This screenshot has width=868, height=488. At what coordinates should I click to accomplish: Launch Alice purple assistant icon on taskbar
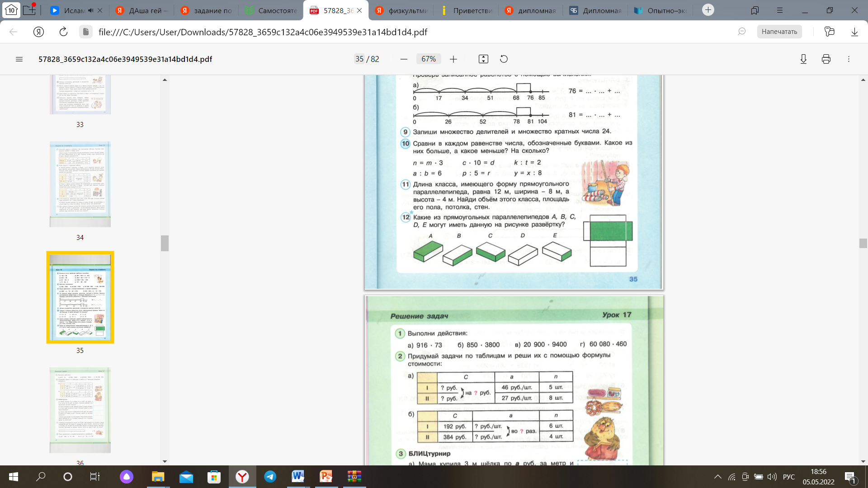[127, 477]
